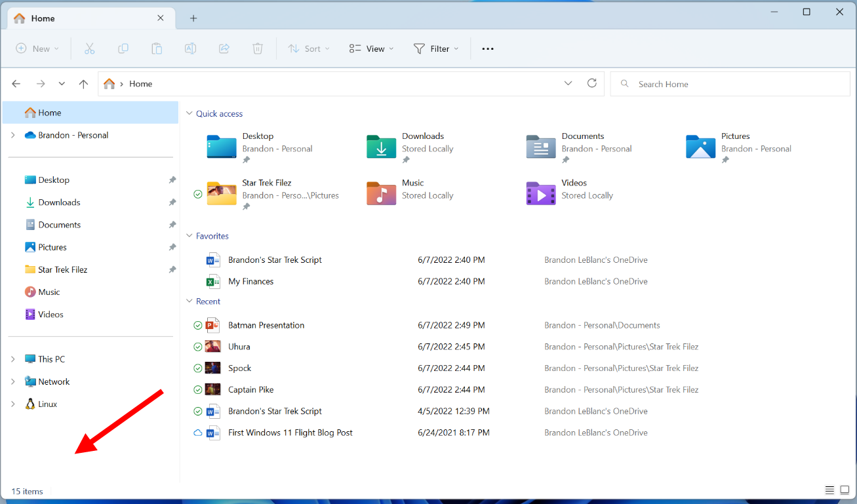
Task: Click the Rename icon in toolbar
Action: point(190,48)
